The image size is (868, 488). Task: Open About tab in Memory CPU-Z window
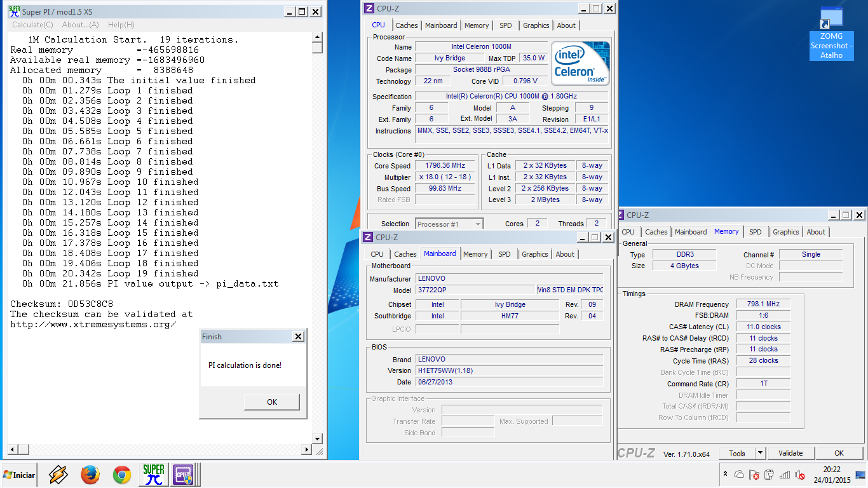(x=816, y=232)
